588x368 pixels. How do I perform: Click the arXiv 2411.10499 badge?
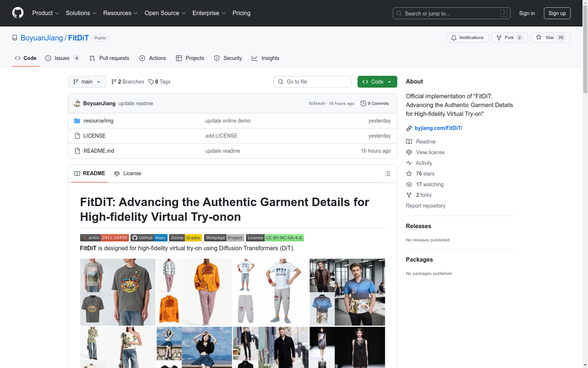(104, 238)
